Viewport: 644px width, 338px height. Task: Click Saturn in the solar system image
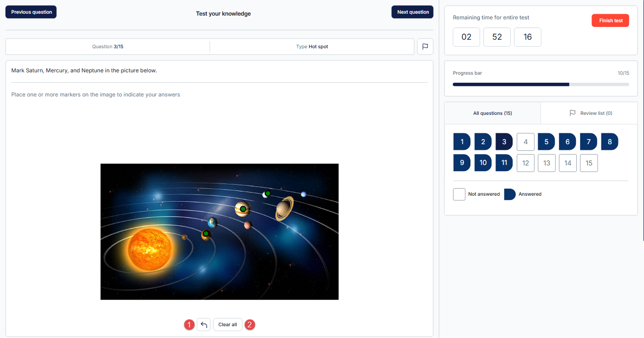[x=284, y=208]
